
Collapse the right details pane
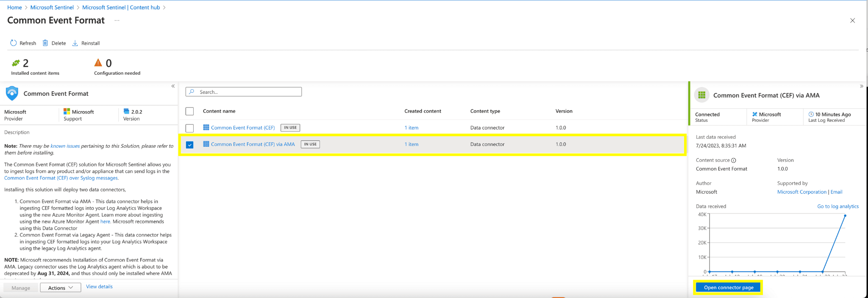[x=861, y=86]
